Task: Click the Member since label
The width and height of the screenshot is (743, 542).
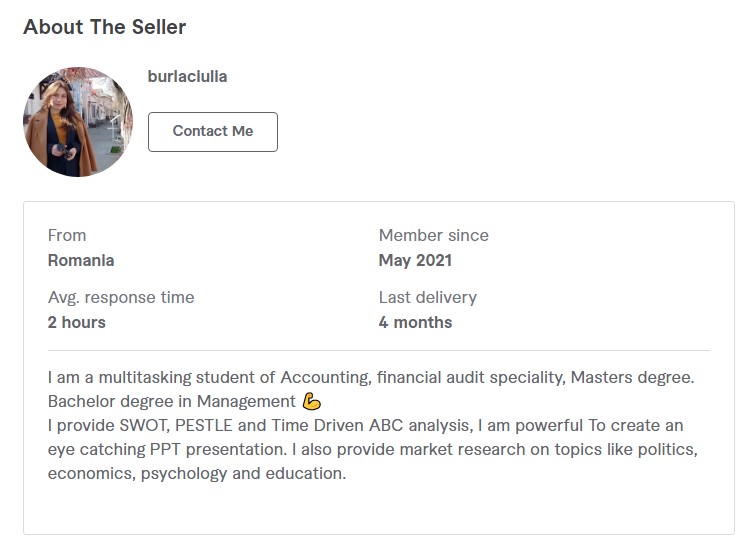Action: click(433, 235)
